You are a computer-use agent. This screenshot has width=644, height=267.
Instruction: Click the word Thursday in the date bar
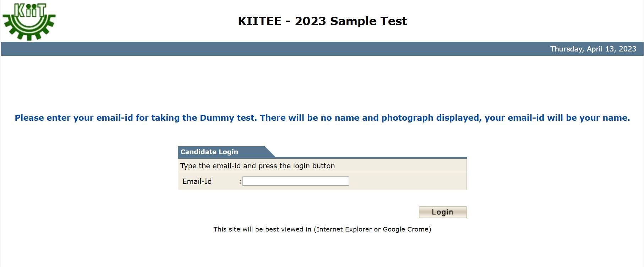click(x=567, y=49)
